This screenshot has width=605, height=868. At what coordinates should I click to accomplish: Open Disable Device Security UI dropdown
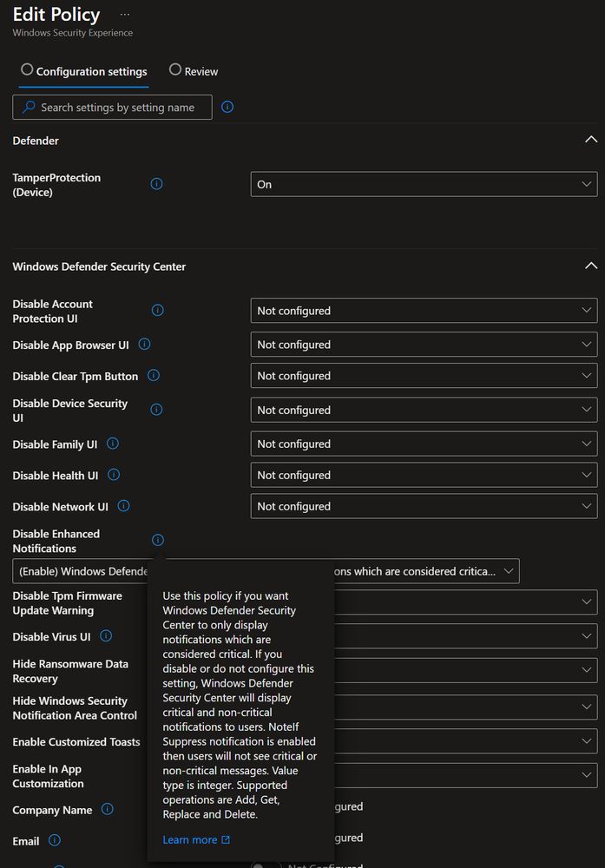pos(424,410)
